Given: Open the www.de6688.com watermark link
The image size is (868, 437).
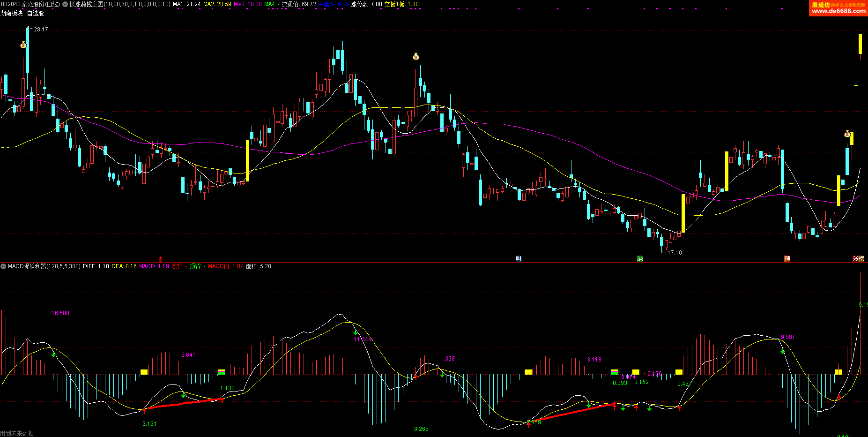Looking at the screenshot, I should [x=838, y=11].
